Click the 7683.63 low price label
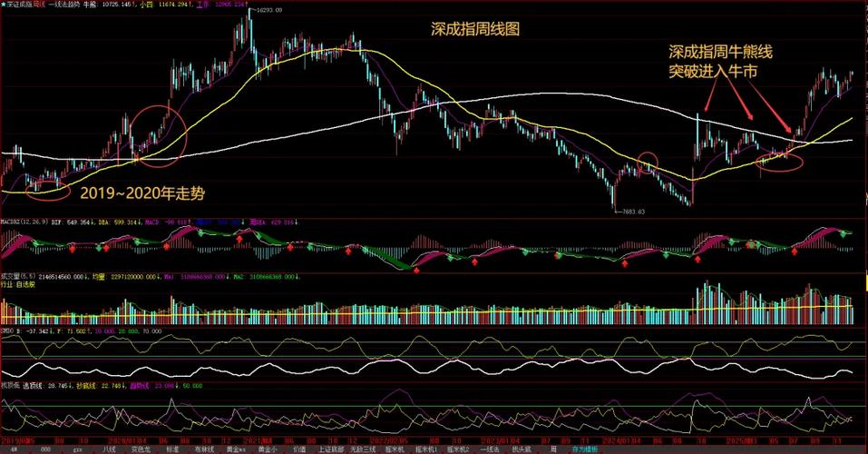The height and width of the screenshot is (454, 868). click(633, 212)
